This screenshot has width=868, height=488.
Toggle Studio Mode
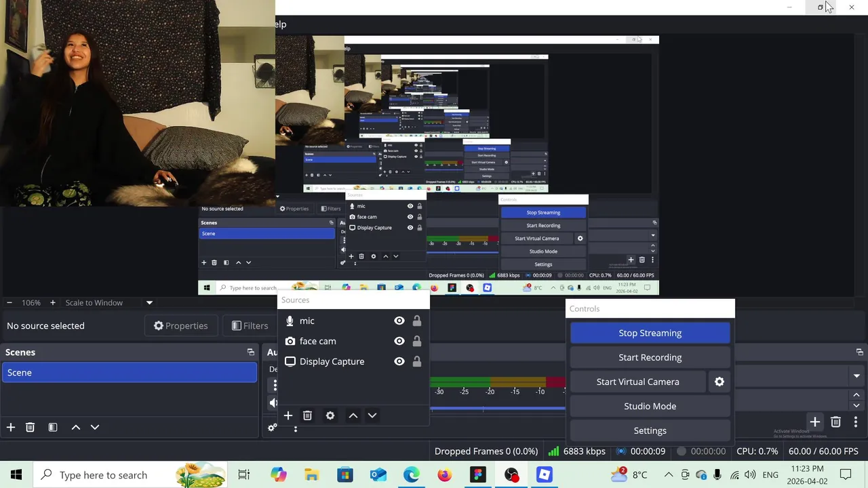tap(650, 406)
